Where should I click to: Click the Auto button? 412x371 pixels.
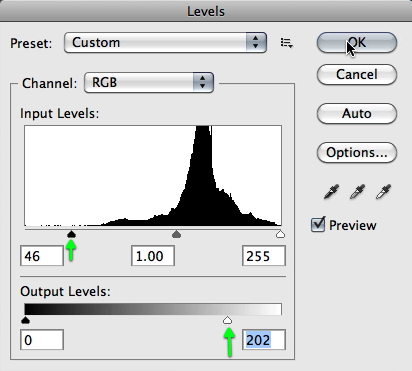(357, 114)
